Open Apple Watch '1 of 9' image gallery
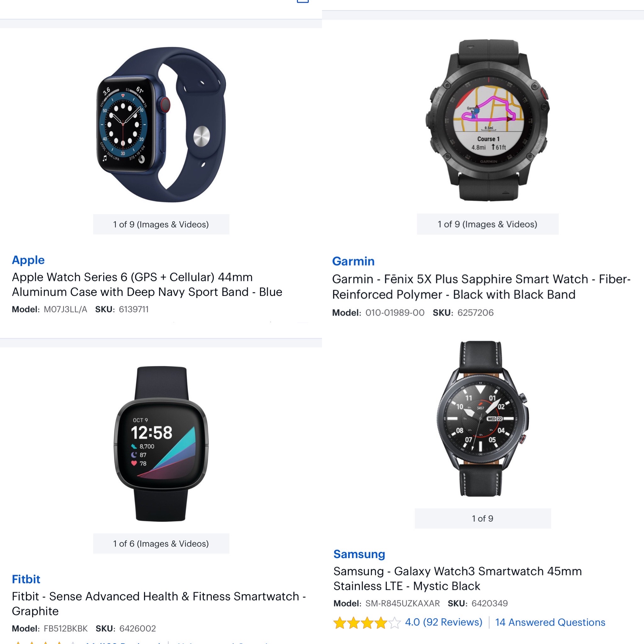 [161, 224]
